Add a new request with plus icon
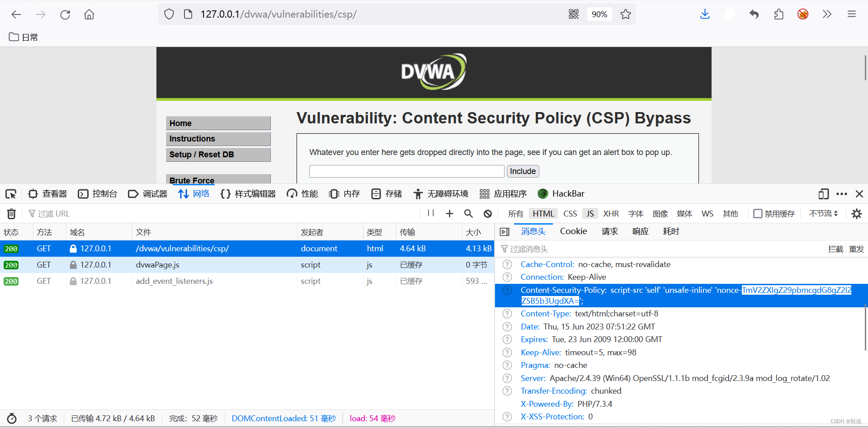The height and width of the screenshot is (428, 868). point(449,214)
